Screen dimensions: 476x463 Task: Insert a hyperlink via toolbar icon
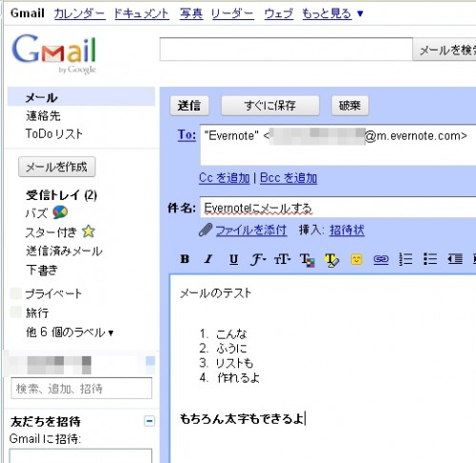coord(381,259)
